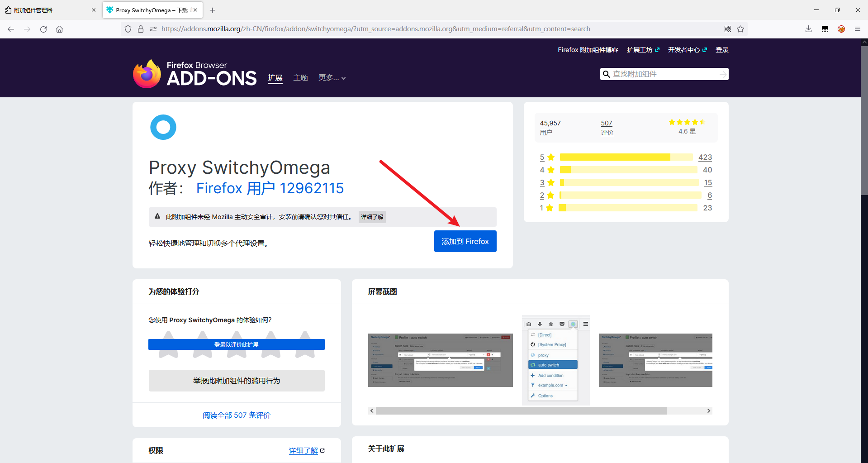The image size is (868, 463).
Task: Show tracking protection shield info
Action: pyautogui.click(x=128, y=29)
